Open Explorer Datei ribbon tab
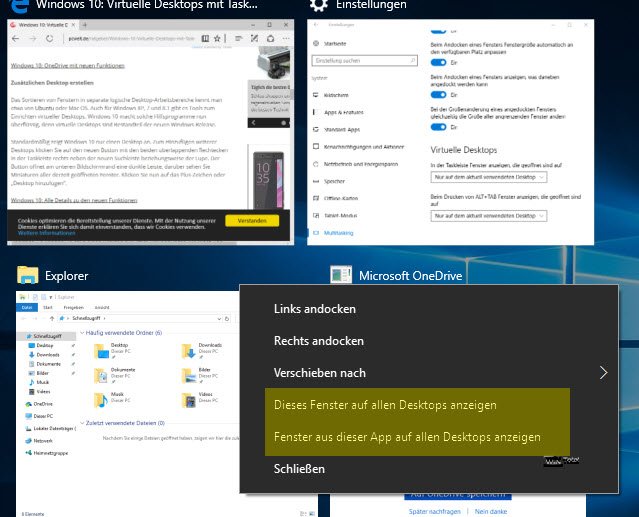Image resolution: width=639 pixels, height=517 pixels. tap(27, 308)
